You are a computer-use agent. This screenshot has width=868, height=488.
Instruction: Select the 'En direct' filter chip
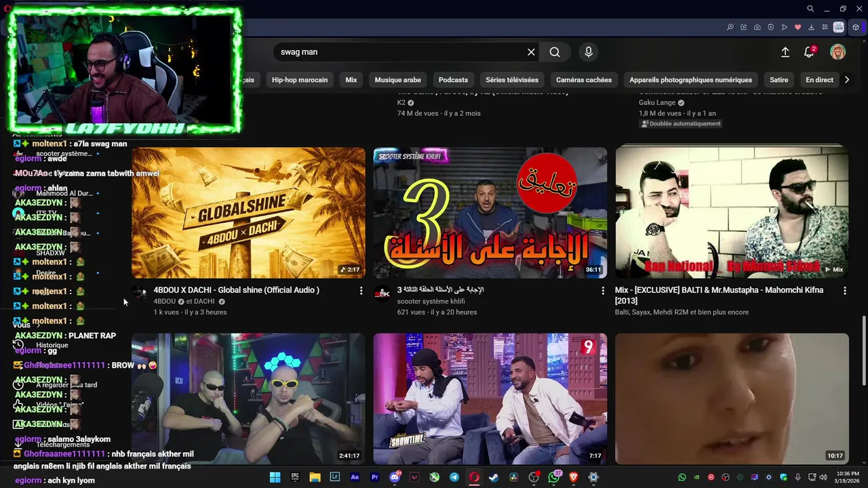(x=819, y=80)
